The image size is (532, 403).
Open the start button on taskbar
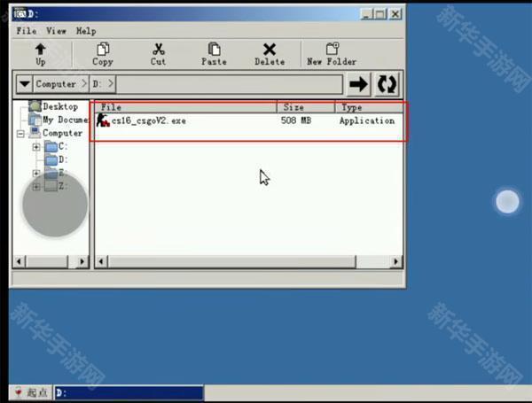(x=30, y=392)
